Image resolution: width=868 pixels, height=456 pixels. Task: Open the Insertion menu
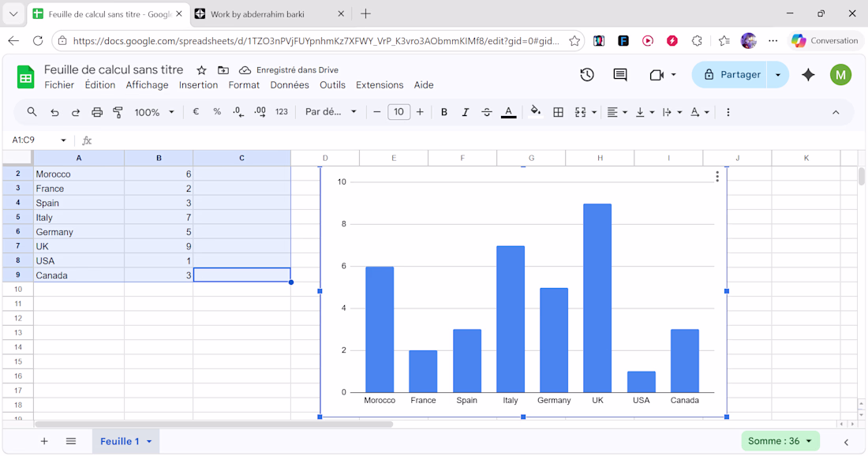(x=198, y=84)
